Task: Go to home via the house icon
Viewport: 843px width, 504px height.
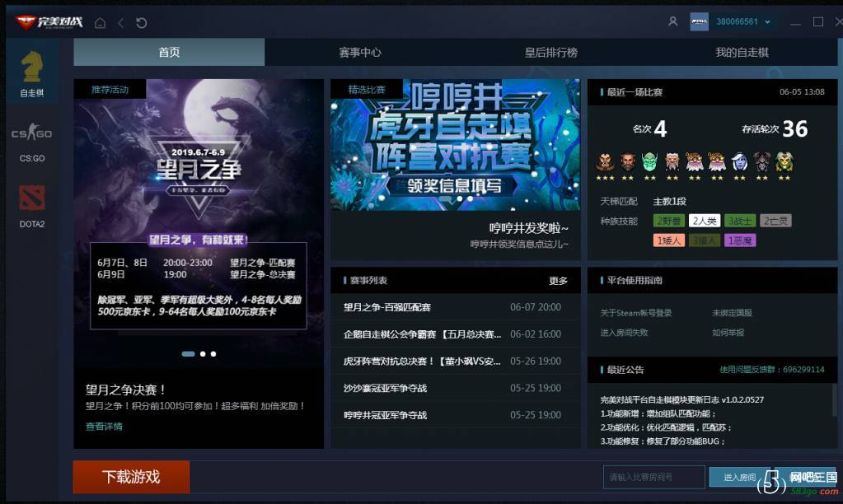Action: coord(100,22)
